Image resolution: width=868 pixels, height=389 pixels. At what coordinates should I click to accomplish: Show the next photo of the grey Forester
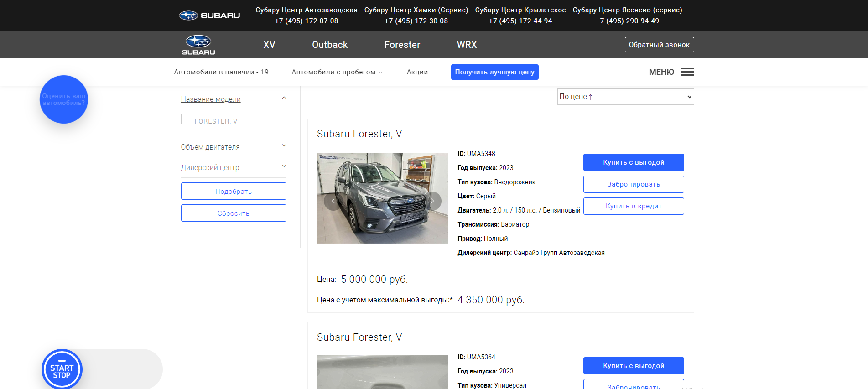(x=432, y=201)
